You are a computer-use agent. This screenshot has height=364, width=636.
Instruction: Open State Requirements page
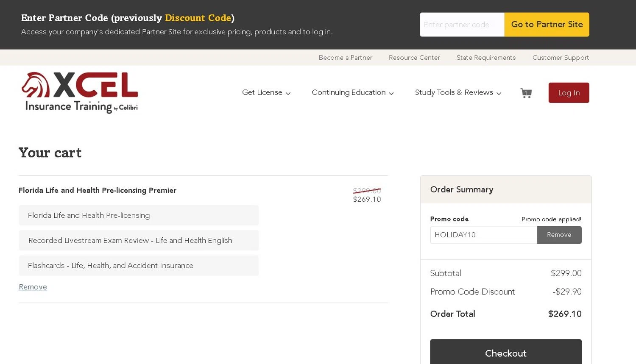486,58
